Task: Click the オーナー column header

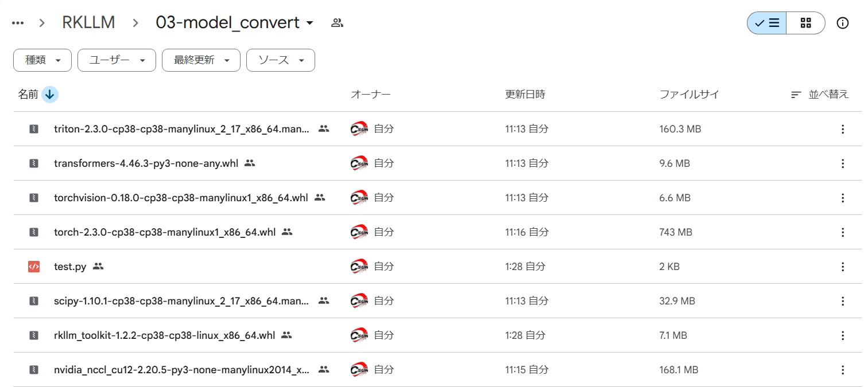Action: 370,95
